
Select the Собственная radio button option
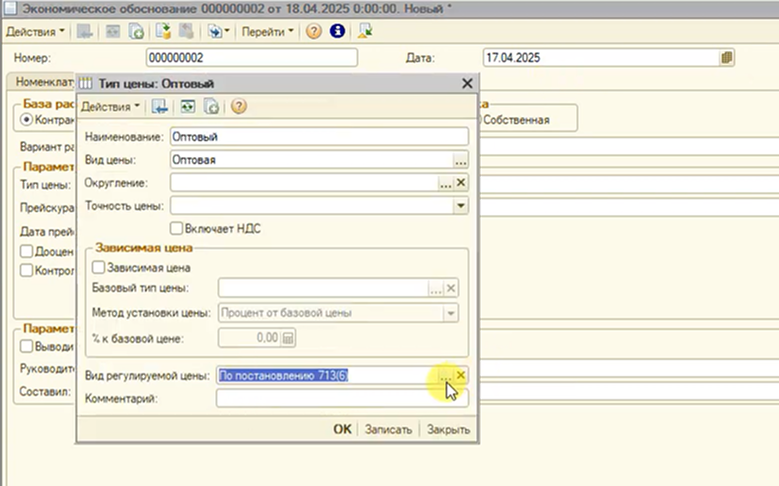pos(516,120)
